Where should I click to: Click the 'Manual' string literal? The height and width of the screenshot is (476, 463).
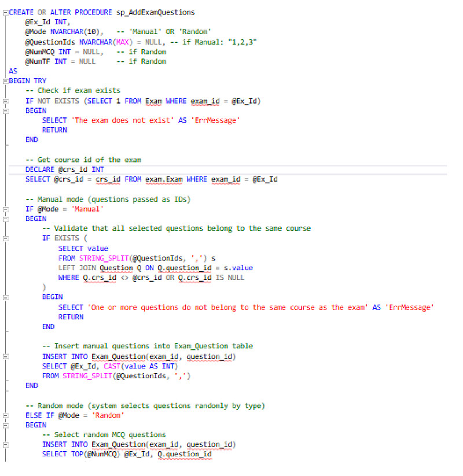pyautogui.click(x=87, y=209)
